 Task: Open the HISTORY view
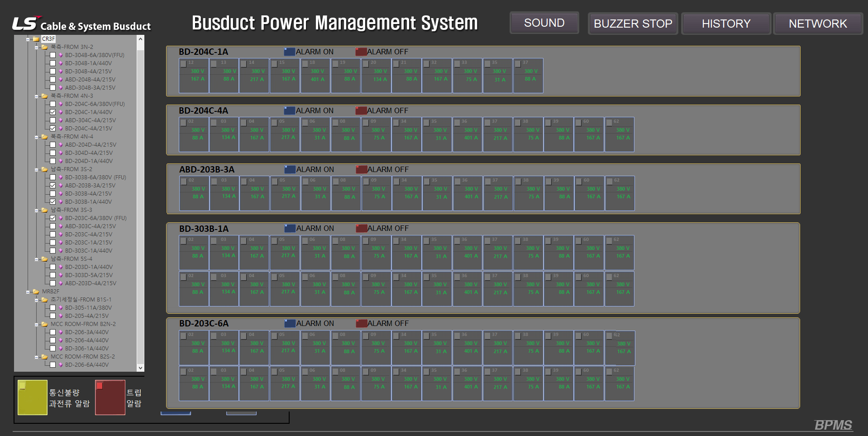[726, 24]
